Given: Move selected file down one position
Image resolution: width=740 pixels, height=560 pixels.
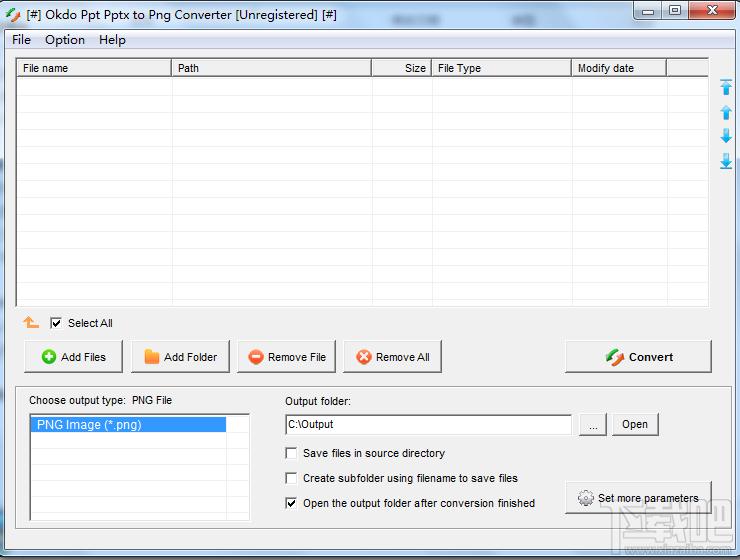Looking at the screenshot, I should (x=726, y=136).
